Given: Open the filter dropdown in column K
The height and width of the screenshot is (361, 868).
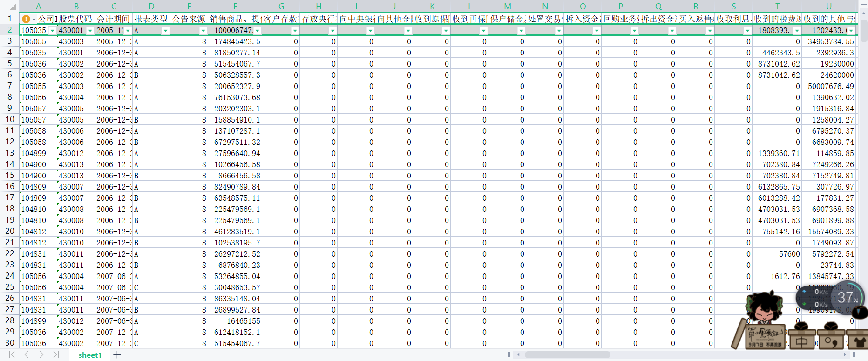Looking at the screenshot, I should (446, 31).
